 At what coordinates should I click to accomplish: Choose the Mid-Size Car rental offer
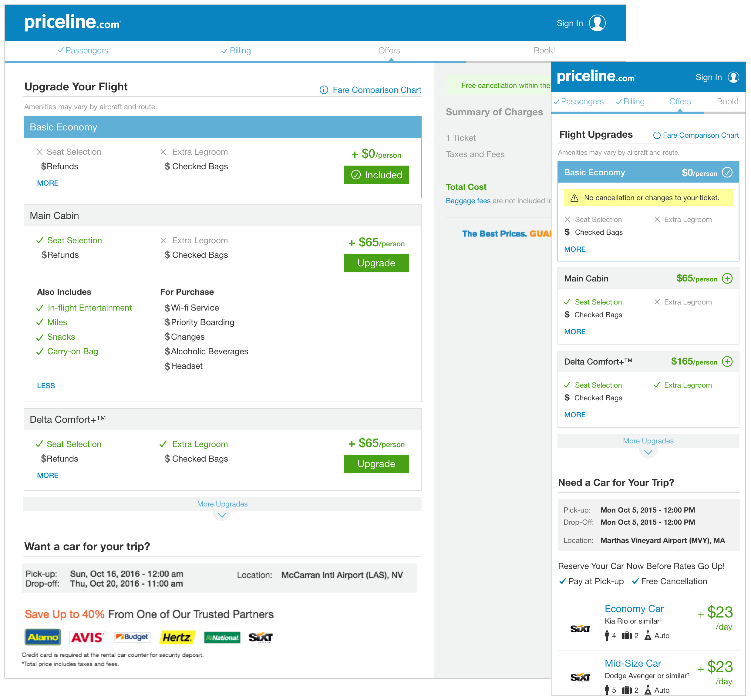[633, 663]
